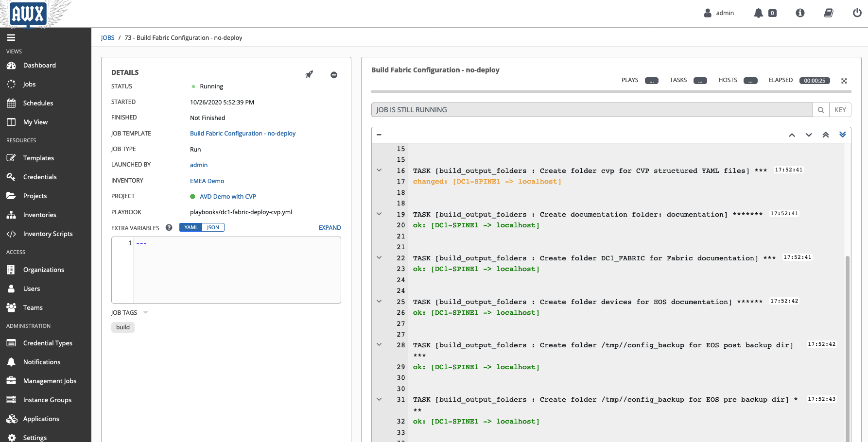
Task: Open the EMEA Demo inventory link
Action: pos(207,181)
